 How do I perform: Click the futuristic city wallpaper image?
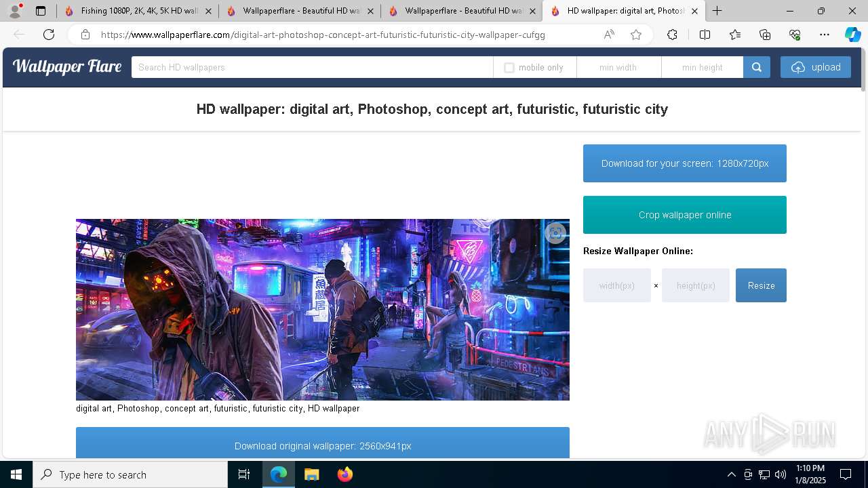323,310
